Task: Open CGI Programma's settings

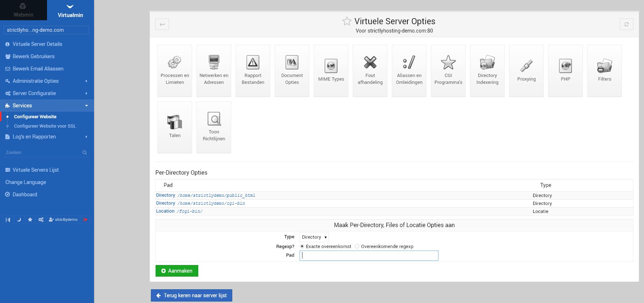Action: coord(448,71)
